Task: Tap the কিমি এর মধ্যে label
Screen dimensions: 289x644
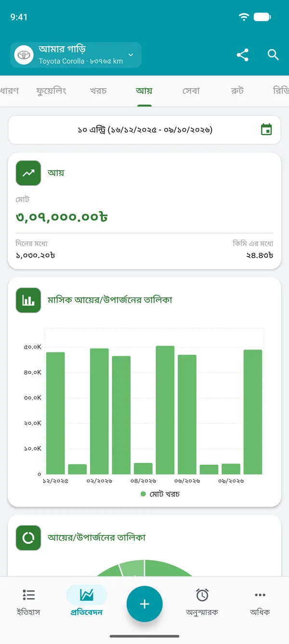Action: [x=253, y=243]
